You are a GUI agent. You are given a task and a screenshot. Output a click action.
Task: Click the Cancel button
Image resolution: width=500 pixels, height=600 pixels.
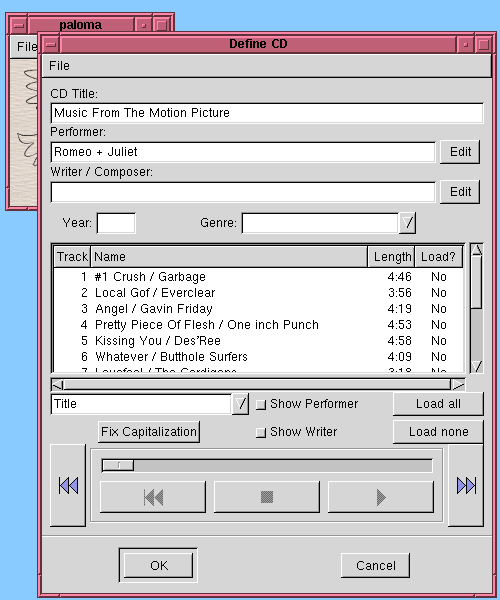(375, 565)
